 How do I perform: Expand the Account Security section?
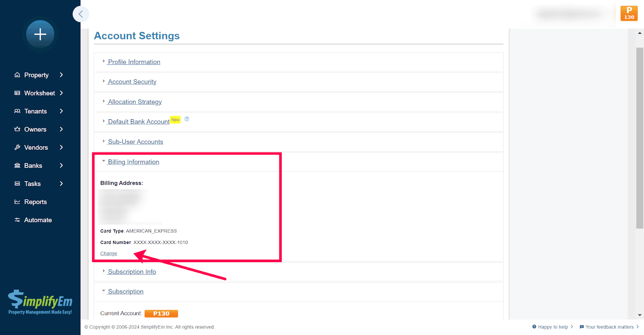pyautogui.click(x=132, y=82)
